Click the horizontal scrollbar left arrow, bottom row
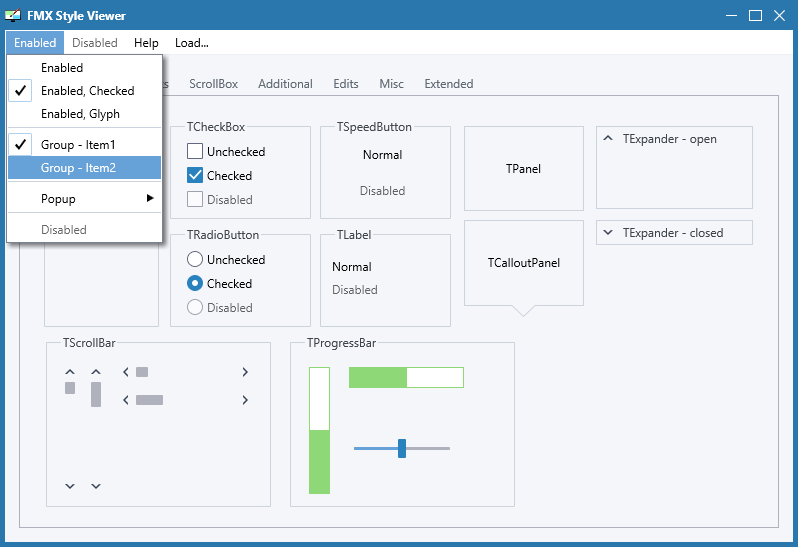Image resolution: width=798 pixels, height=547 pixels. (125, 400)
